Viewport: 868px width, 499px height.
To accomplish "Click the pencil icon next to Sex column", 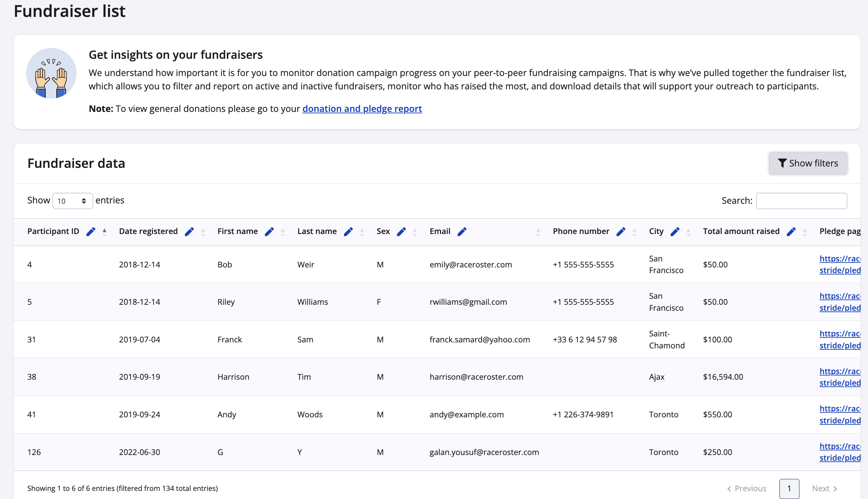I will click(401, 232).
